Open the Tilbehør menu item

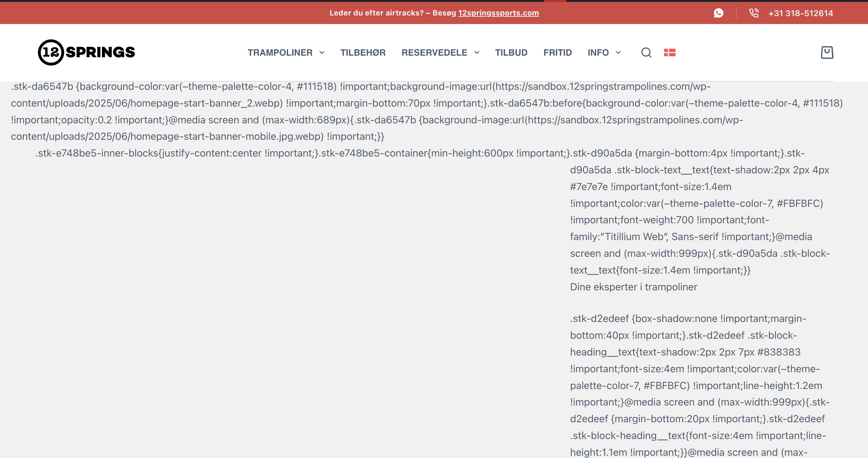point(363,53)
